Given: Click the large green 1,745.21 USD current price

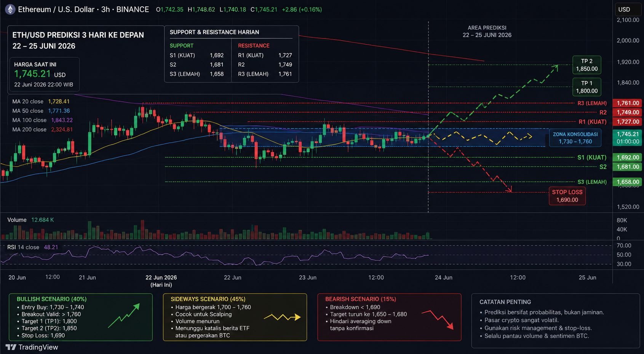Looking at the screenshot, I should [40, 74].
